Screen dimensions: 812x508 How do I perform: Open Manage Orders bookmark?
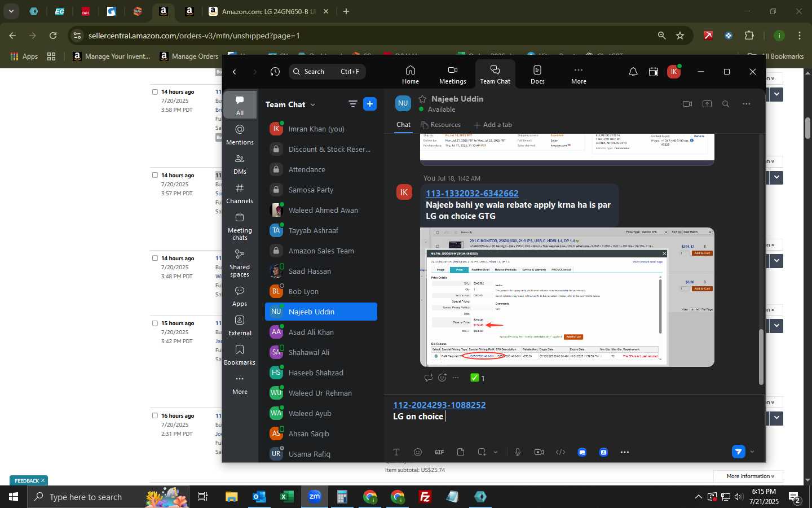point(189,56)
